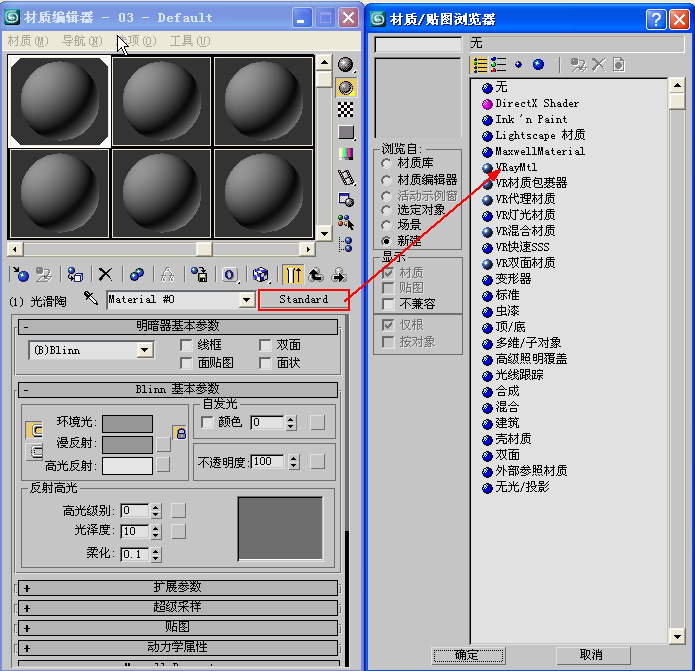The width and height of the screenshot is (695, 671).
Task: Expand the 扩展参数 rollout
Action: click(x=177, y=587)
